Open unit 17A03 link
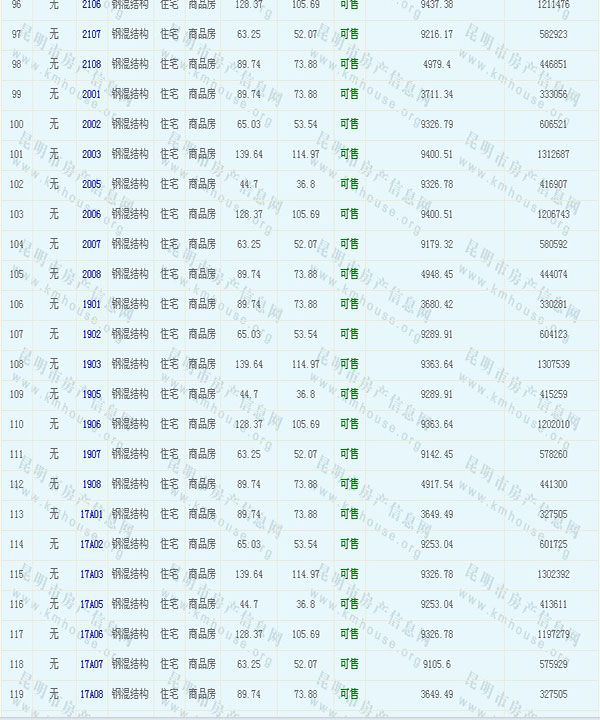 pyautogui.click(x=91, y=574)
